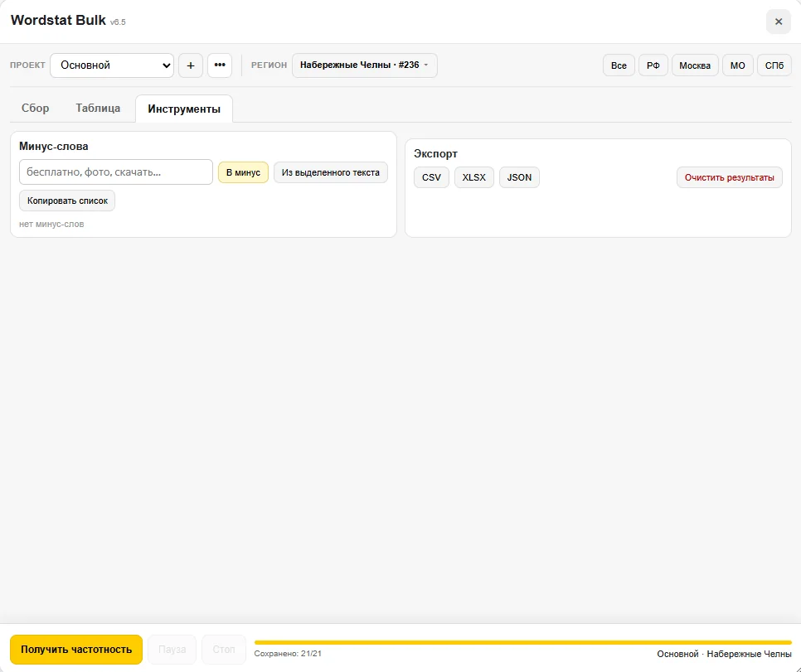Focus the minus-words input field
Viewport: 801px width, 672px height.
click(116, 172)
